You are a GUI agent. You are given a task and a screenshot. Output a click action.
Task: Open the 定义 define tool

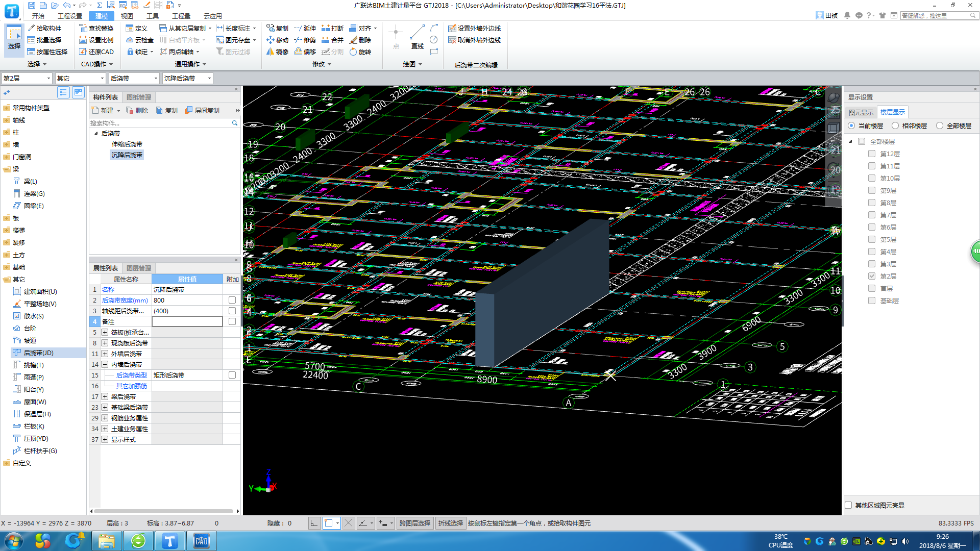point(137,28)
